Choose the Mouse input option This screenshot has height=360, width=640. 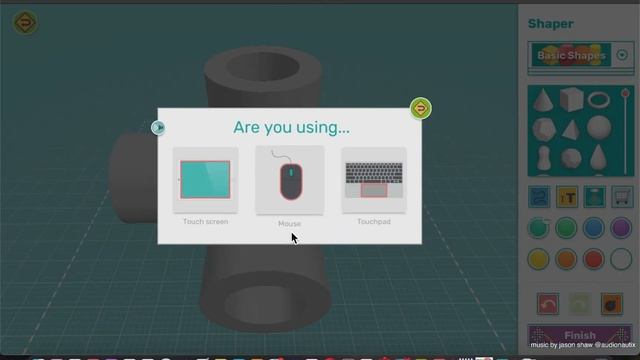click(x=290, y=180)
